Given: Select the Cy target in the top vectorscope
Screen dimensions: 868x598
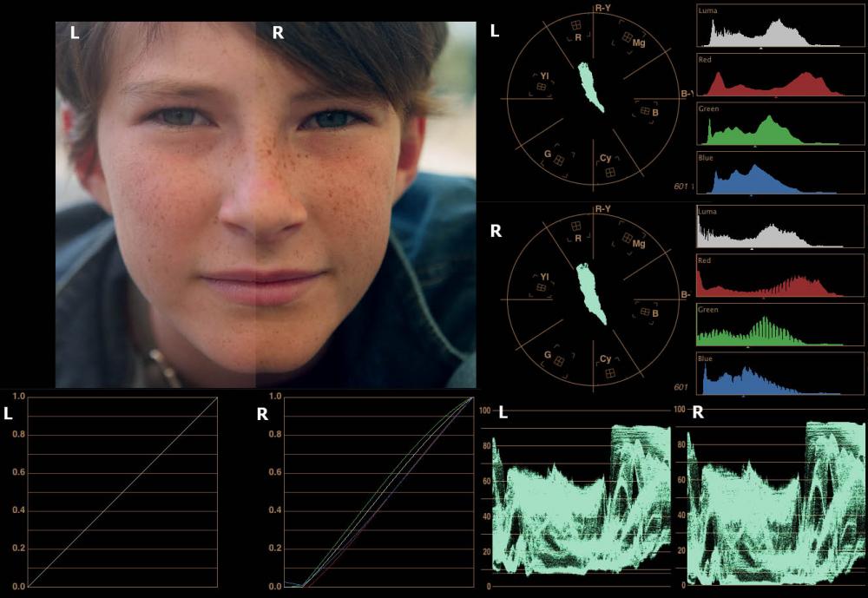Looking at the screenshot, I should (x=610, y=173).
